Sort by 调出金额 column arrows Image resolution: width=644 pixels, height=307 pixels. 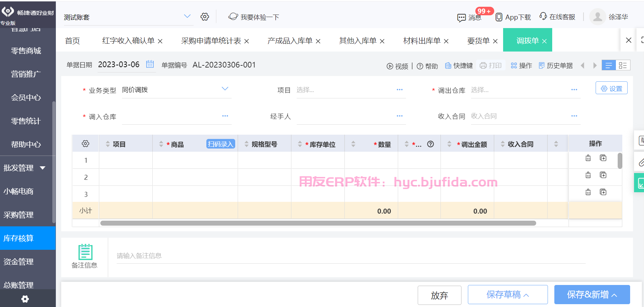449,144
